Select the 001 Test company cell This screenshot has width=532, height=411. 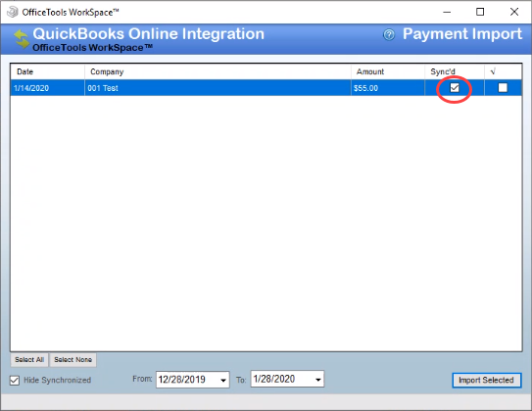click(218, 88)
